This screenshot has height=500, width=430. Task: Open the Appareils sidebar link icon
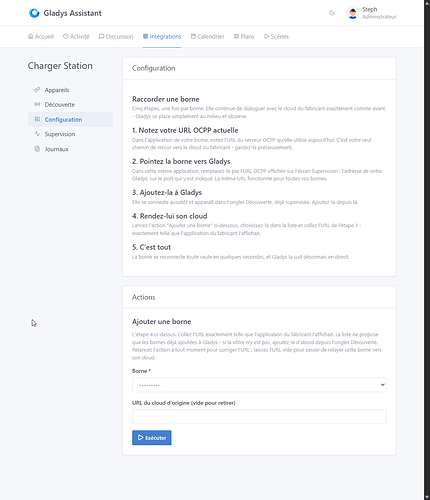pos(37,90)
